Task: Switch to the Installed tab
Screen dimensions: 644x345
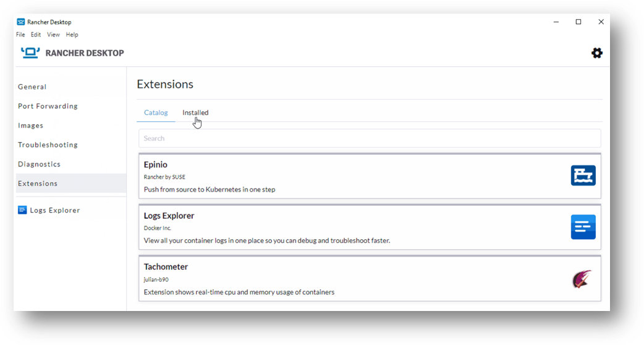Action: 195,113
